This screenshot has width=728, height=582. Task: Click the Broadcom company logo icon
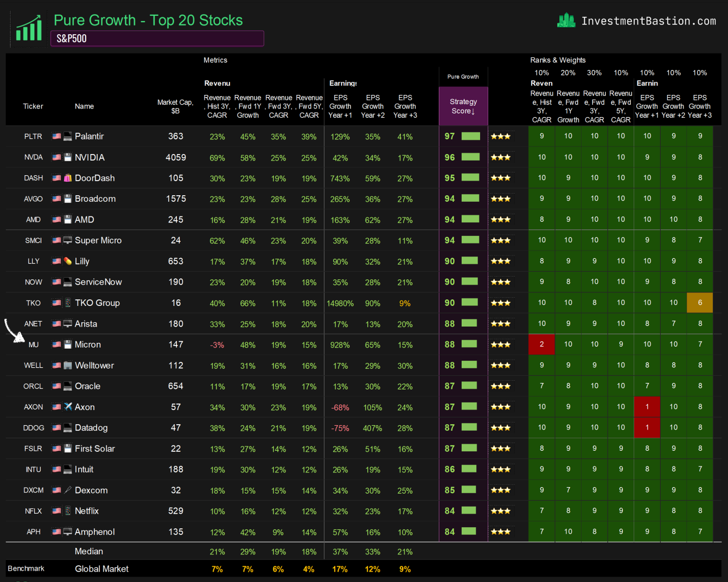(x=68, y=199)
